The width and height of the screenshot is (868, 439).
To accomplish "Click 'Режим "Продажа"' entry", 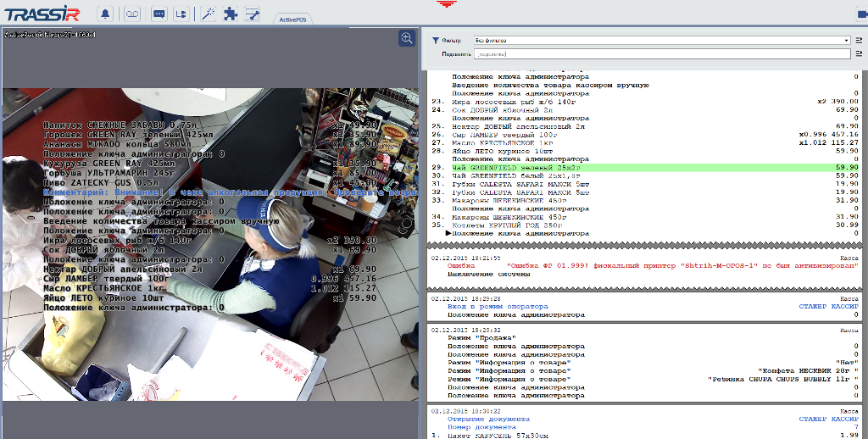I will pos(481,337).
